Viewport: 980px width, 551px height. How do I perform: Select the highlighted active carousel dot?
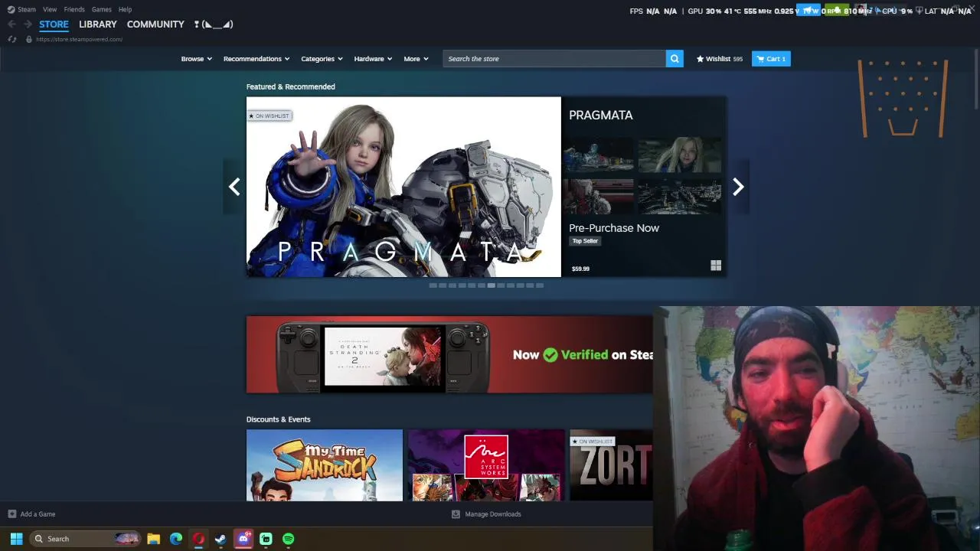(491, 285)
